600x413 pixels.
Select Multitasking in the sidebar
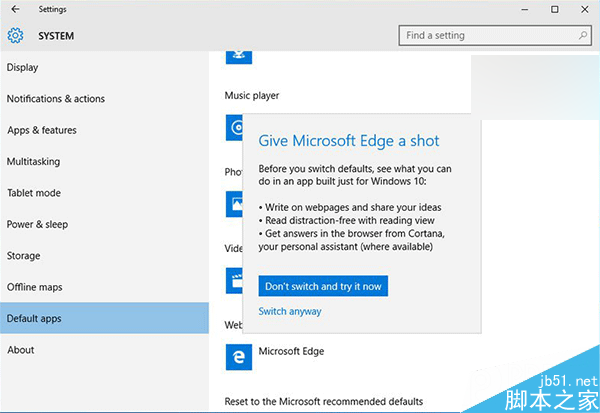[33, 161]
